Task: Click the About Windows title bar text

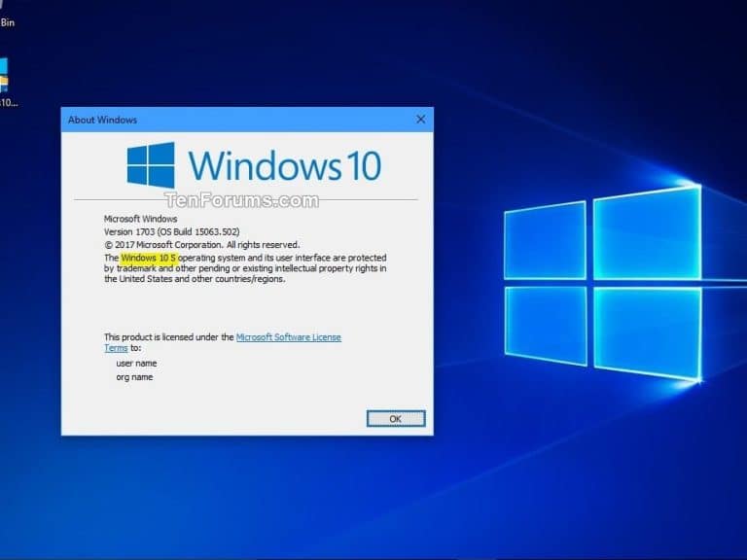Action: point(102,120)
